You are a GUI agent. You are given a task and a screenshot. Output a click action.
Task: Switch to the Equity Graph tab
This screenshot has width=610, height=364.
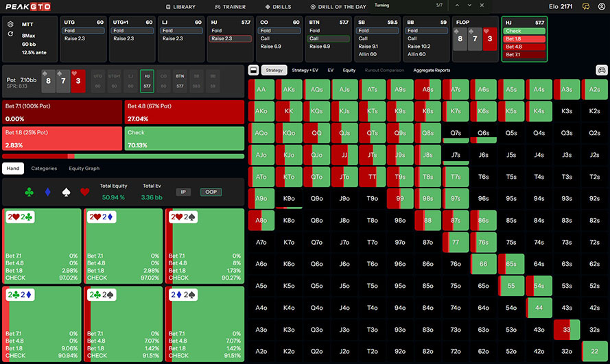pos(84,168)
